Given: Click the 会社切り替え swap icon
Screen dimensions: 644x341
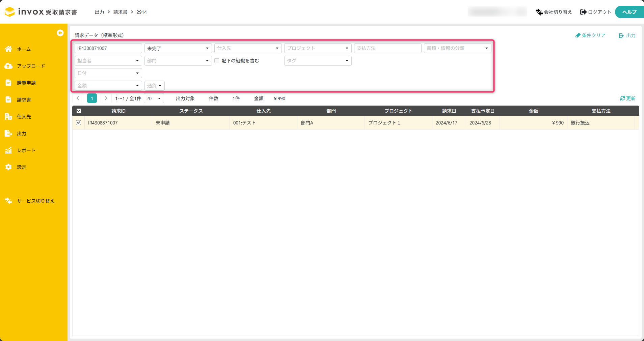Looking at the screenshot, I should pos(539,12).
